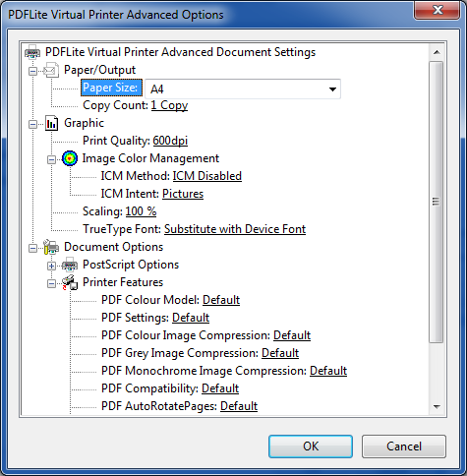Click the Printer Features icon
467x476 pixels.
point(70,282)
